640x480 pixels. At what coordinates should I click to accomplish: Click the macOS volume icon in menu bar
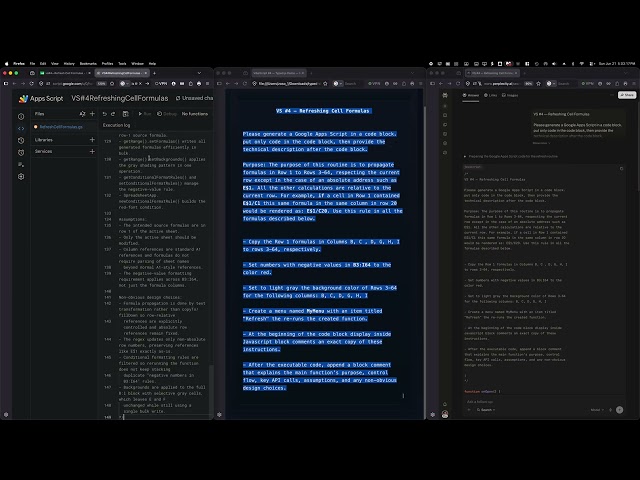click(x=554, y=64)
